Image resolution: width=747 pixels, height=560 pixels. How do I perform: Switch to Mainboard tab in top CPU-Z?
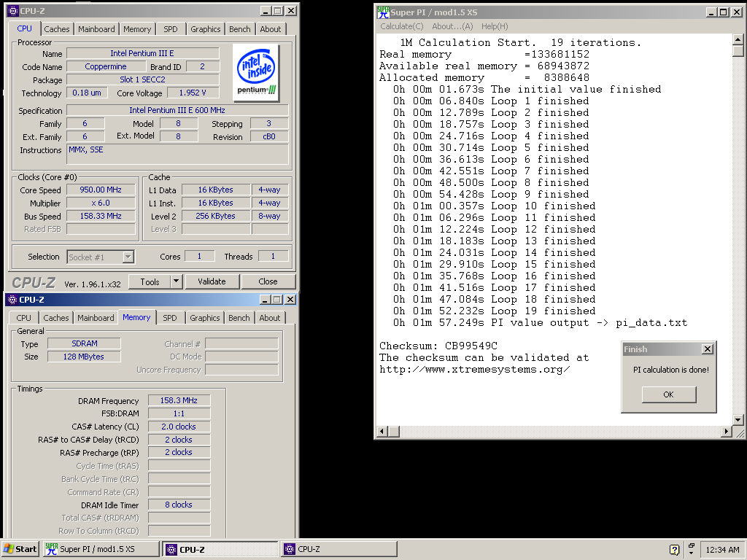pos(96,29)
